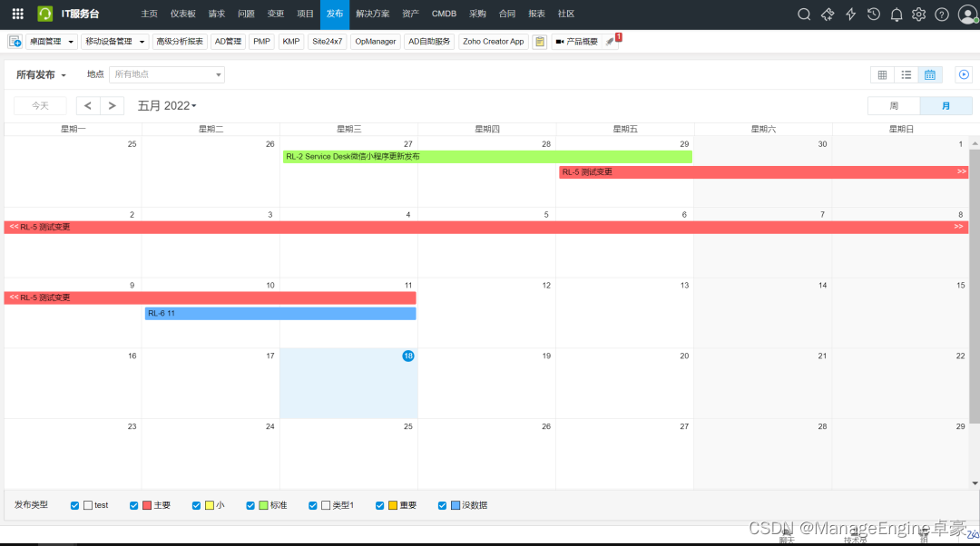Open the 解决方案 menu
The height and width of the screenshot is (546, 980).
[373, 14]
